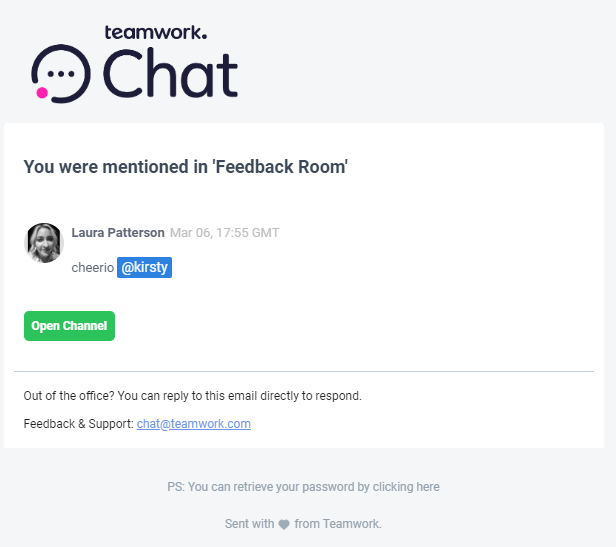Open the chat@teamwork.com support link
The width and height of the screenshot is (616, 547).
(x=194, y=424)
